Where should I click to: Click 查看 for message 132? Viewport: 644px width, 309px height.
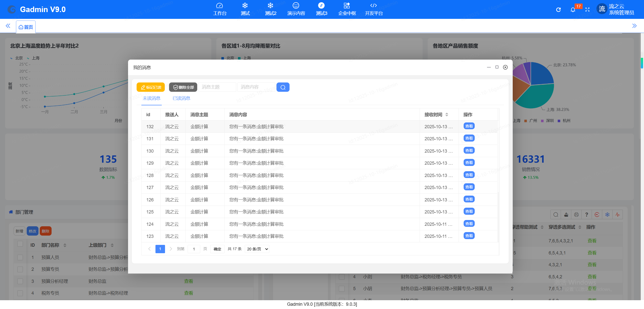click(469, 126)
